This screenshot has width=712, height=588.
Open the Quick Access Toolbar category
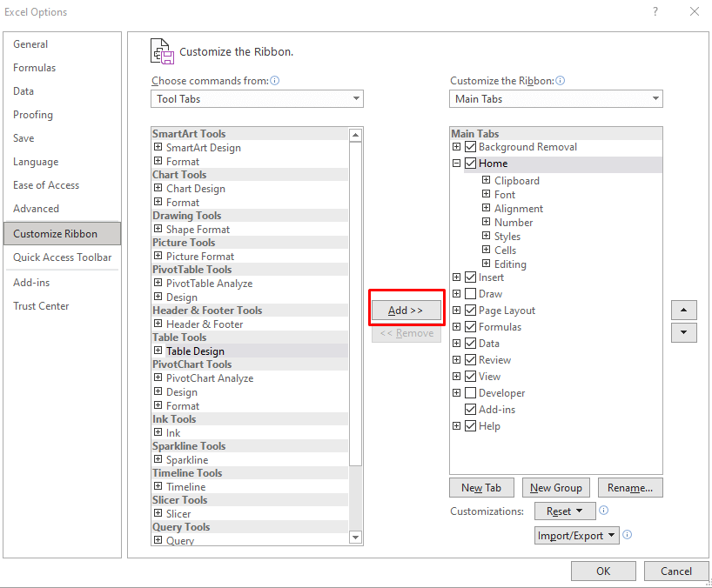tap(62, 257)
